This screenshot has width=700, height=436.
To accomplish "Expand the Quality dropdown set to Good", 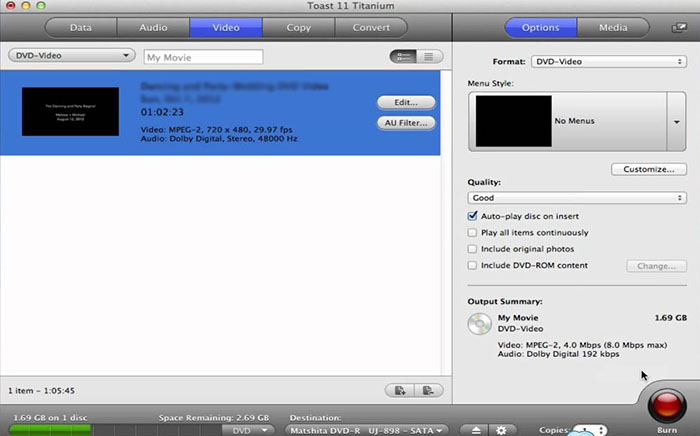I will click(576, 198).
